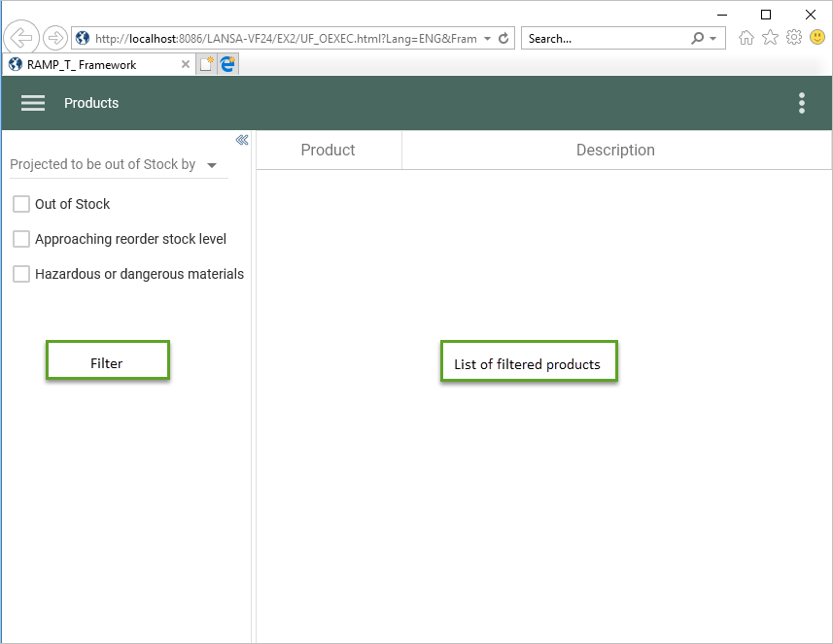Screen dimensions: 833x644
Task: Enable Approaching reorder stock level checkbox
Action: click(21, 239)
